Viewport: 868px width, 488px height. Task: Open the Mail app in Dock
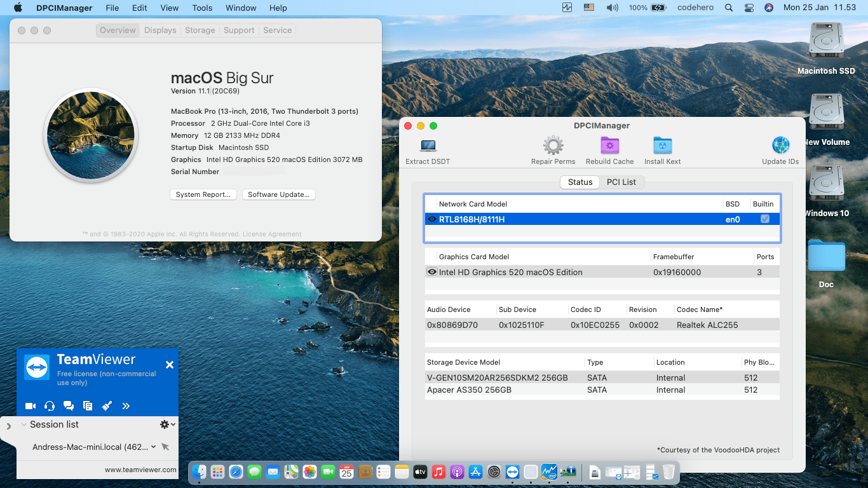coord(273,471)
